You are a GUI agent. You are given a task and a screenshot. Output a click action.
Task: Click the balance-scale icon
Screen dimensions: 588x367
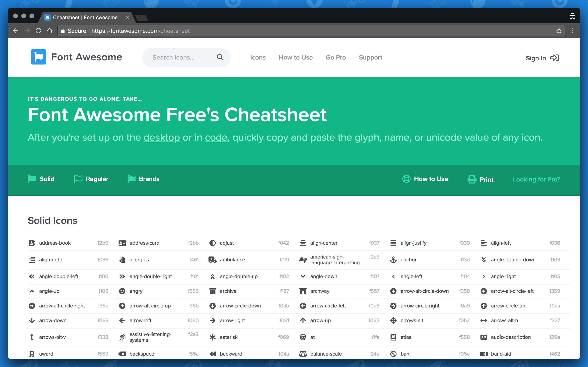coord(303,354)
